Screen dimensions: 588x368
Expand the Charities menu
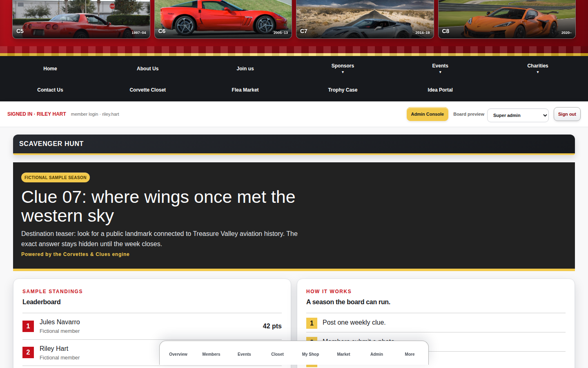(538, 68)
